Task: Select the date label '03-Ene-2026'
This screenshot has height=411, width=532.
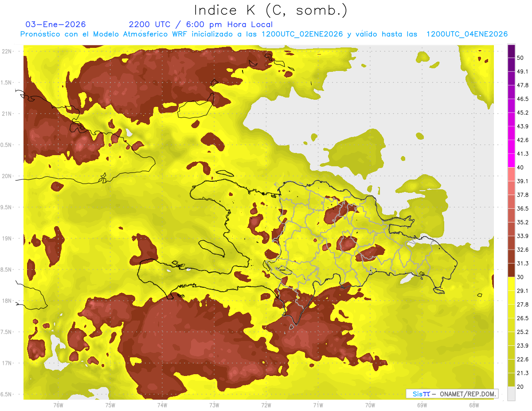Action: (x=56, y=24)
